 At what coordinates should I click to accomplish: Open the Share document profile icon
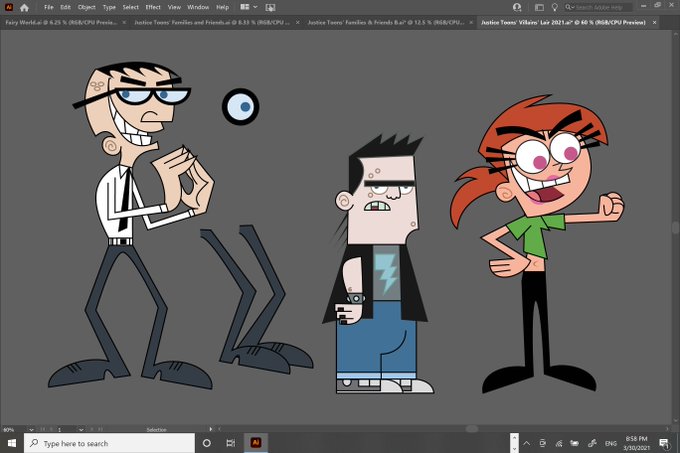point(517,7)
